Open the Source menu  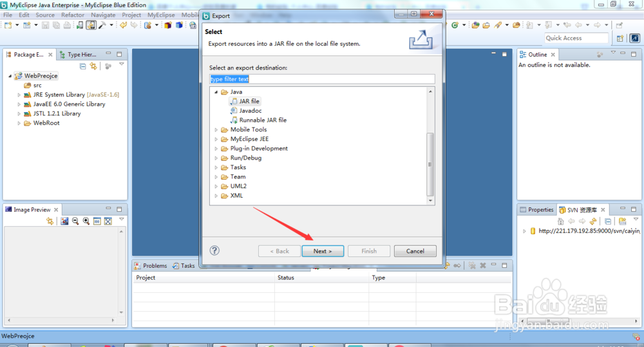[45, 15]
